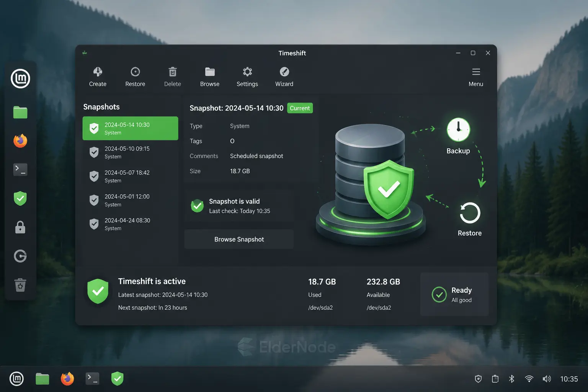Image resolution: width=588 pixels, height=392 pixels.
Task: Click the Snapshots panel heading
Action: click(101, 107)
